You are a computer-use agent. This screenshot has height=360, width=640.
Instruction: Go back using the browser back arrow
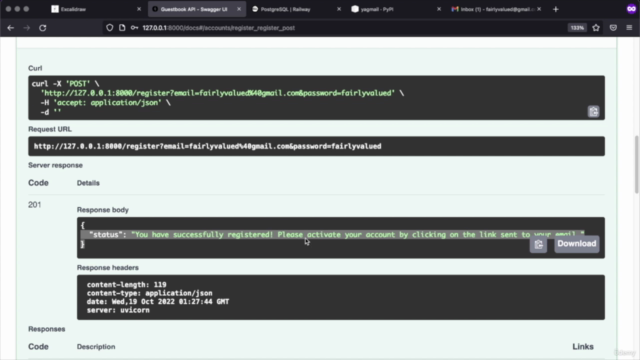[11, 28]
